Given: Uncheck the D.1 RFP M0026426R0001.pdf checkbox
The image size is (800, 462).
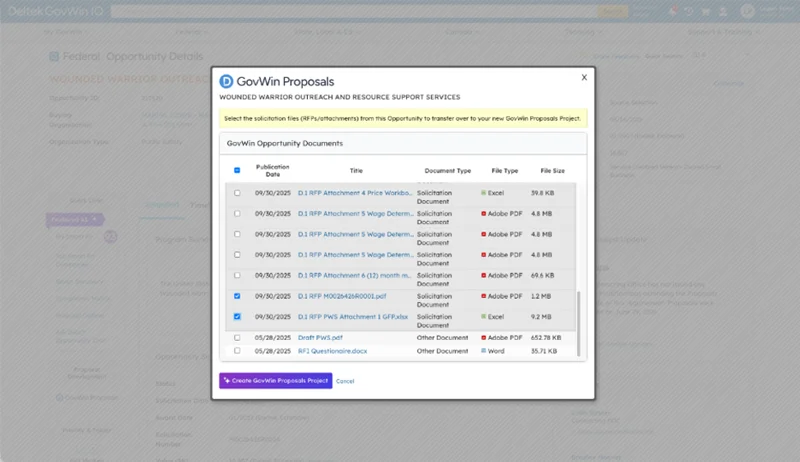Looking at the screenshot, I should [x=237, y=296].
